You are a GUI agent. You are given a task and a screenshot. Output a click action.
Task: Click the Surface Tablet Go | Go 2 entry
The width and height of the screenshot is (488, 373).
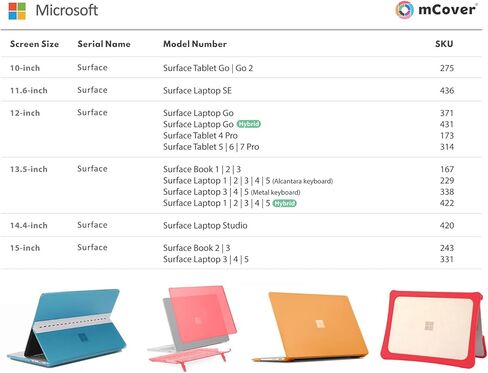[x=208, y=68]
